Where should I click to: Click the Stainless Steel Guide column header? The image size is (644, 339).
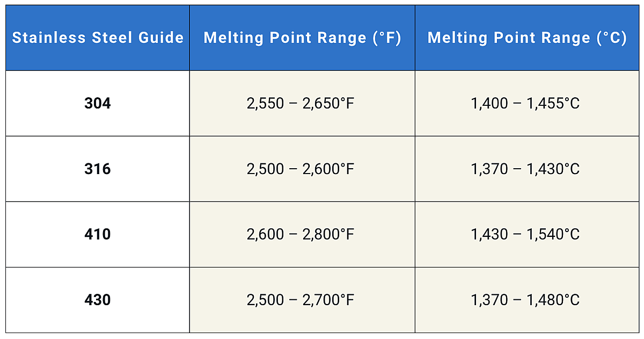click(98, 38)
